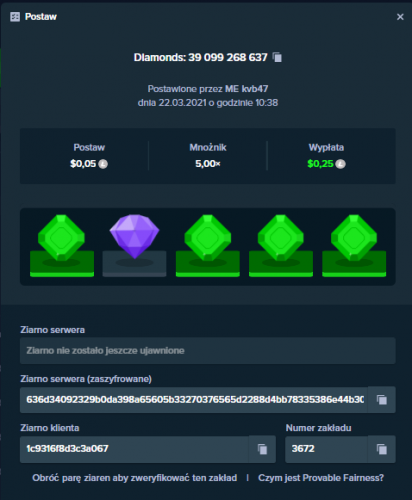Screen dimensions: 412x500
Task: Copy the bet number 3672
Action: coord(382,449)
